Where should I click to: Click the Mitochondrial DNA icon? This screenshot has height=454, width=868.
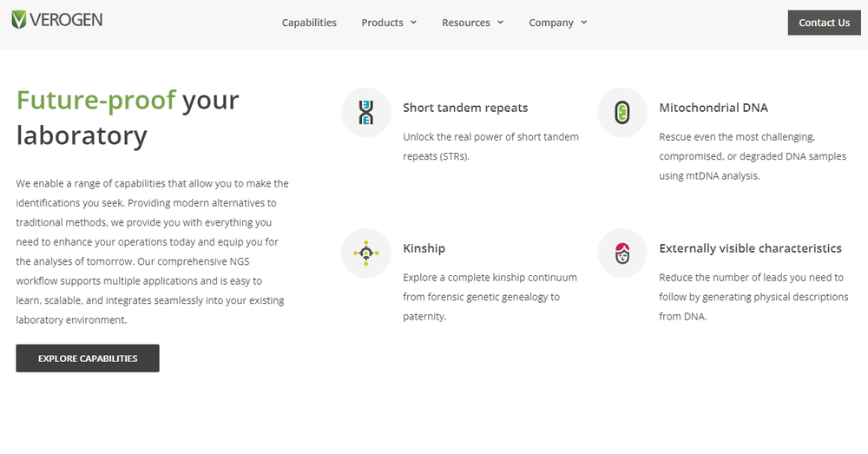coord(622,113)
